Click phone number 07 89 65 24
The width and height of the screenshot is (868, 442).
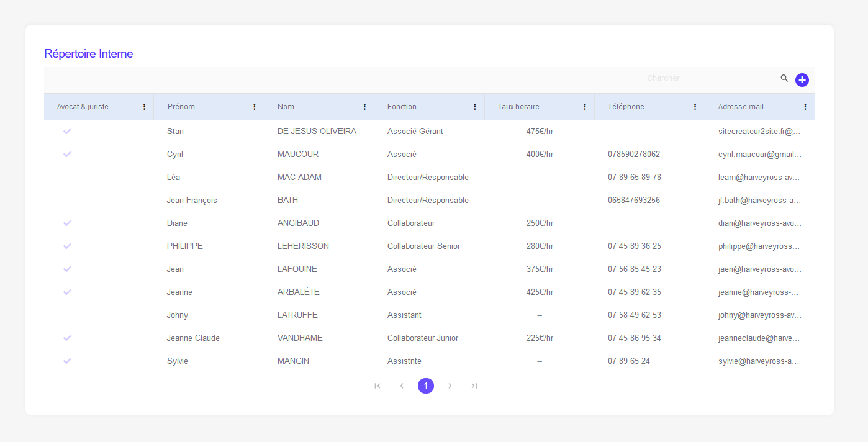click(x=629, y=361)
